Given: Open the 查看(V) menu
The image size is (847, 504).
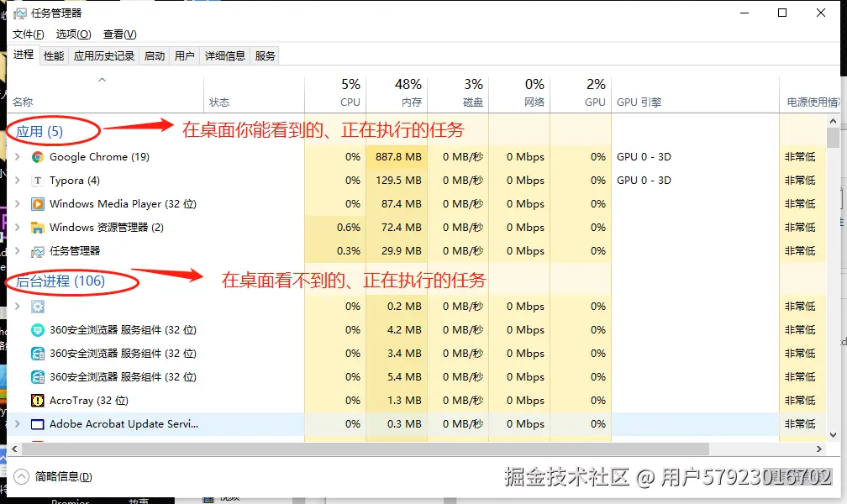Looking at the screenshot, I should pos(119,34).
